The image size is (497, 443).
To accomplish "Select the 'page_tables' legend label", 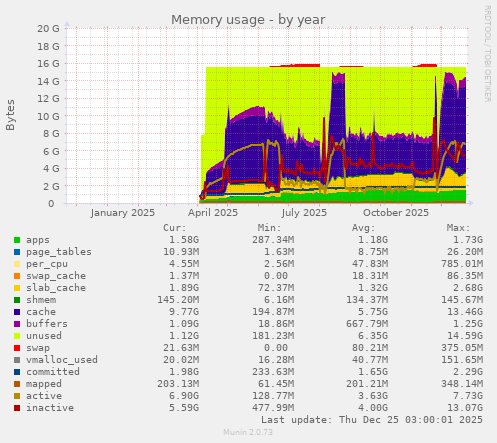I will [x=59, y=252].
